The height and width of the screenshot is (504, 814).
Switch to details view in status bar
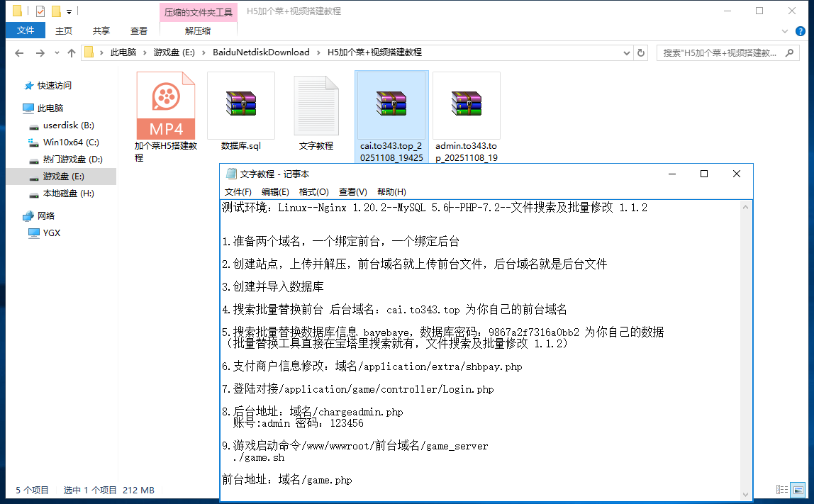tap(782, 490)
